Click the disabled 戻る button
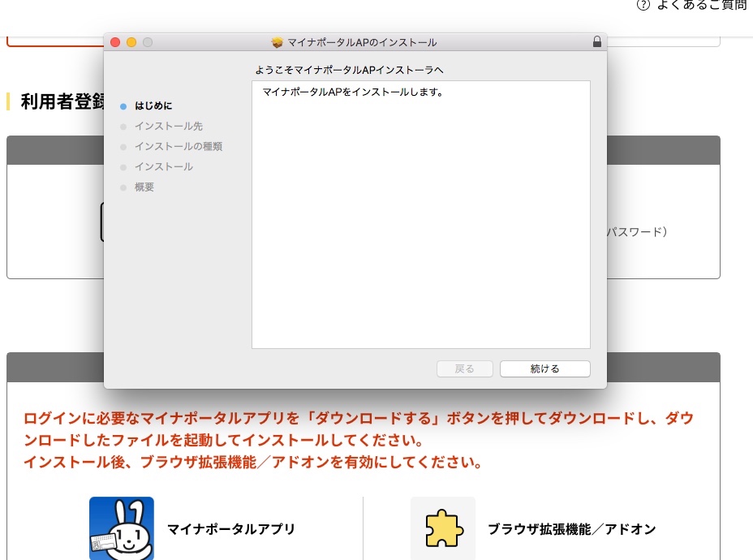 point(464,368)
